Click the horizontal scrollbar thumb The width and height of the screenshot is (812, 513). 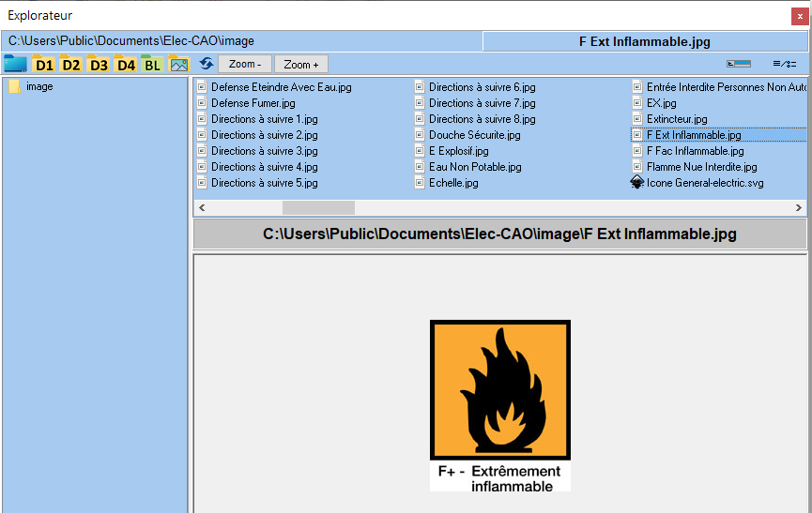(318, 207)
